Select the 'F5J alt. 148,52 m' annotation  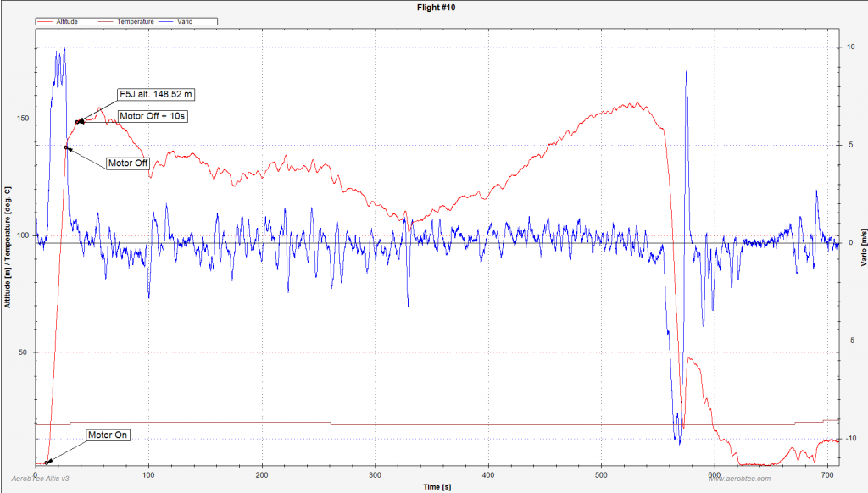click(159, 94)
